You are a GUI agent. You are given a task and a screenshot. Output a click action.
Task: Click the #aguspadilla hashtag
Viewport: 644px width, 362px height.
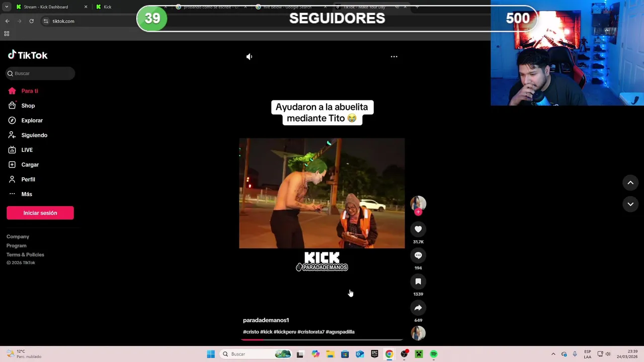(x=340, y=332)
